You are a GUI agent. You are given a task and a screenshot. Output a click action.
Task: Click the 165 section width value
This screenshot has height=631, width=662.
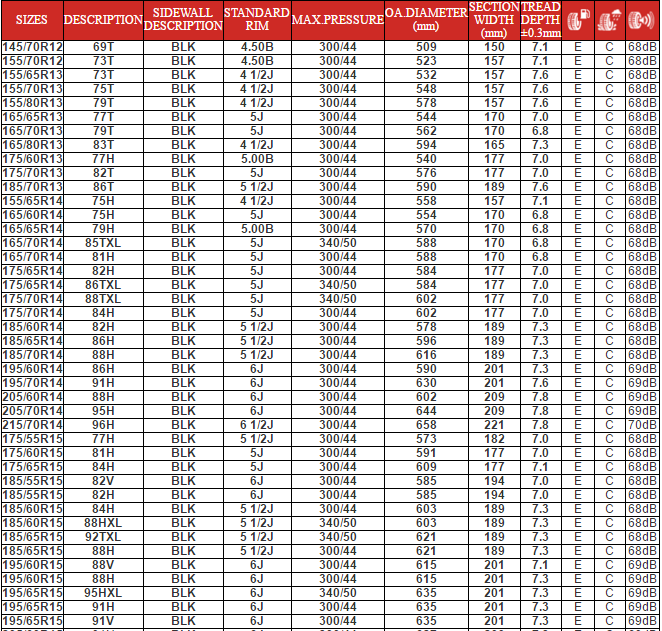pyautogui.click(x=494, y=145)
